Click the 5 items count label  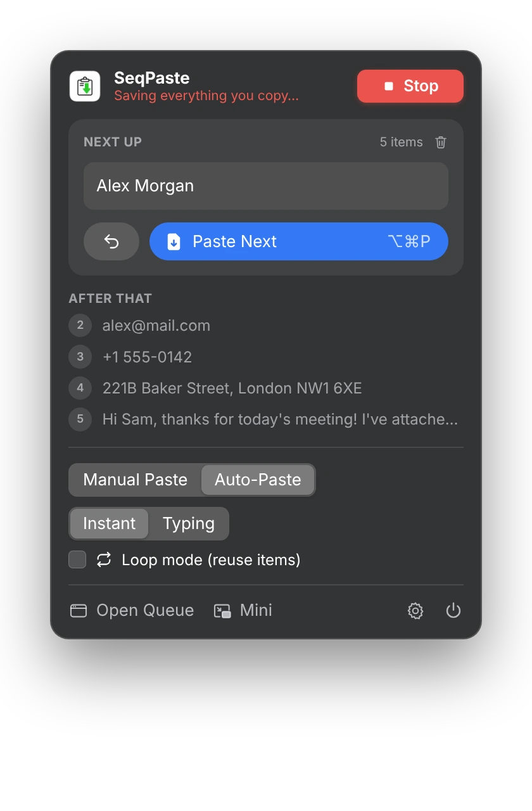click(402, 142)
